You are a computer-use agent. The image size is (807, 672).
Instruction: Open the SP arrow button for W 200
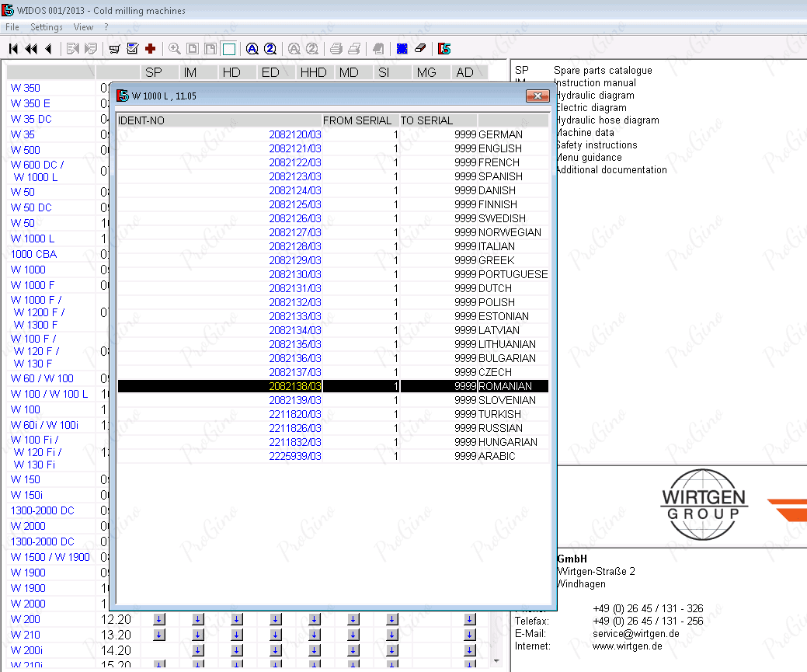[x=159, y=619]
